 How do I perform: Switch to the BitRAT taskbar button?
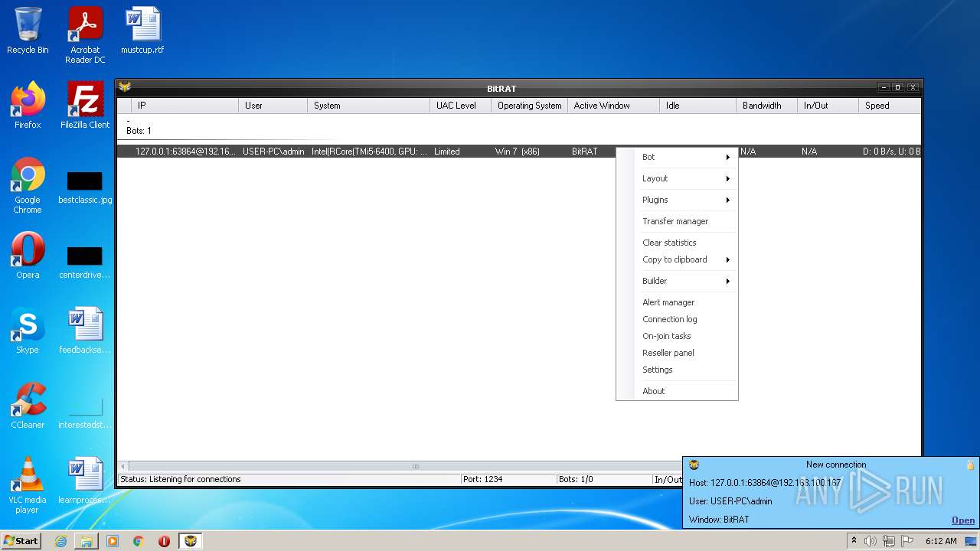click(x=191, y=541)
